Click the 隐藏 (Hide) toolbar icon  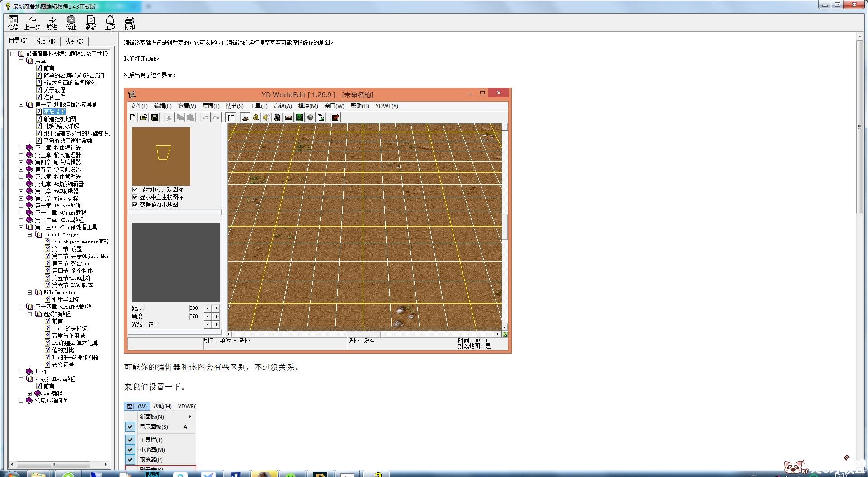(13, 22)
